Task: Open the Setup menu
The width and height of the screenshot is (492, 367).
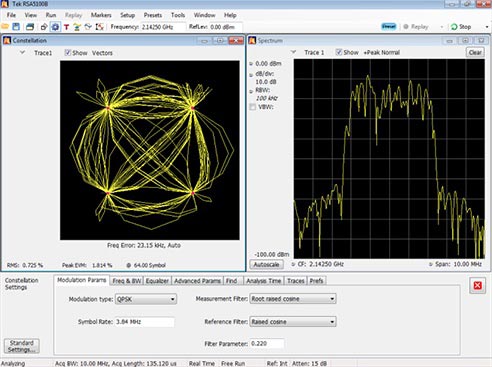Action: tap(127, 15)
